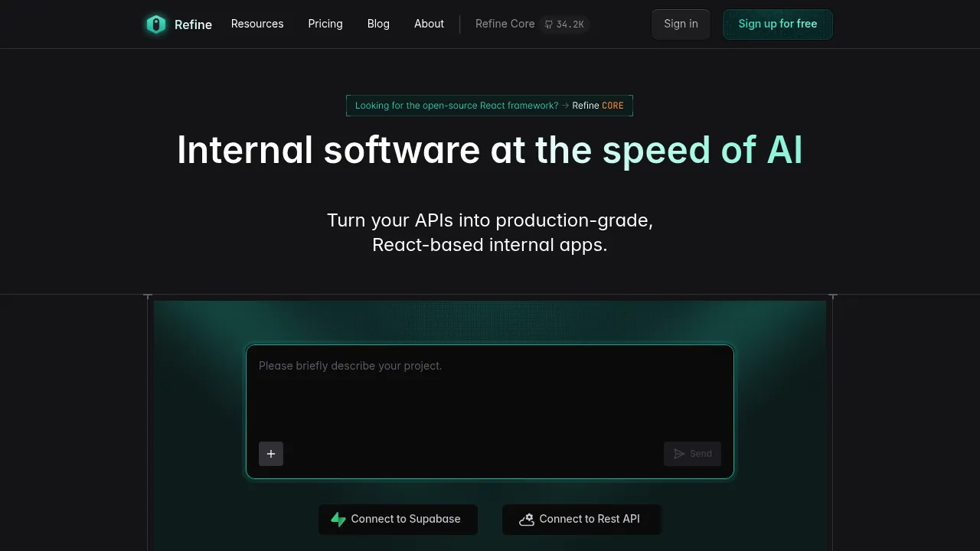Open the Resources menu

click(x=257, y=24)
